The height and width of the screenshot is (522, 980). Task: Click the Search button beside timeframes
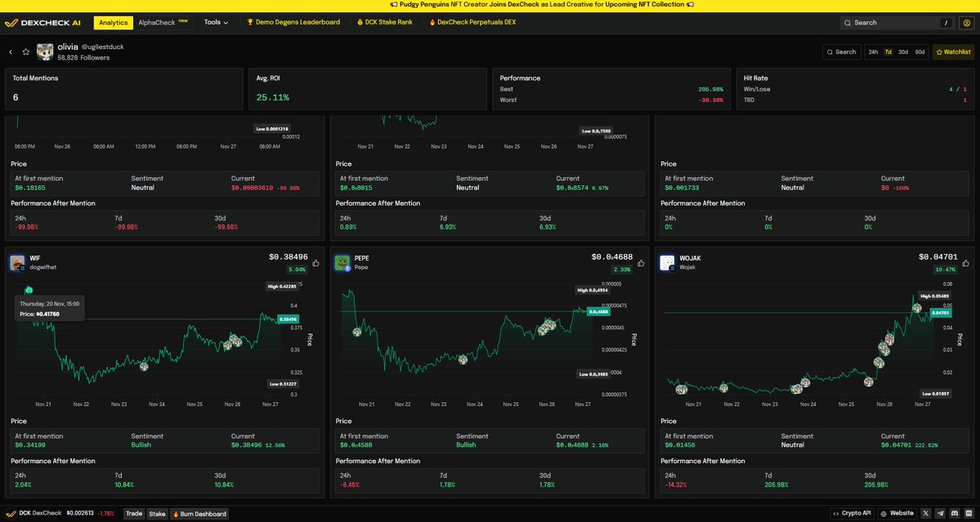[841, 52]
